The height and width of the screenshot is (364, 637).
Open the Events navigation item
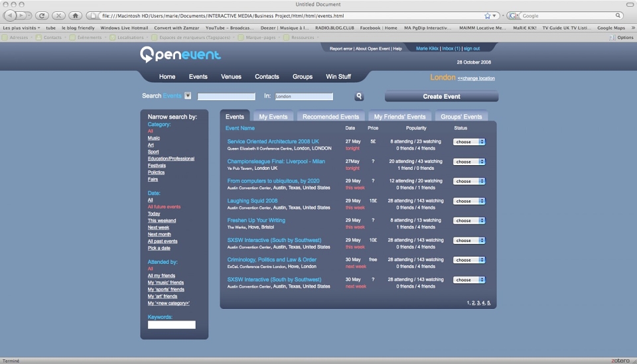tap(198, 77)
